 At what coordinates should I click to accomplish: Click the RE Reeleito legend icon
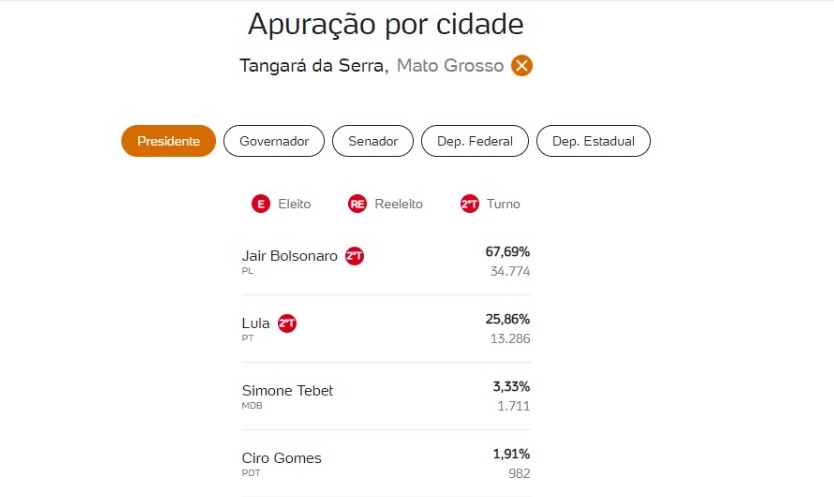(357, 204)
